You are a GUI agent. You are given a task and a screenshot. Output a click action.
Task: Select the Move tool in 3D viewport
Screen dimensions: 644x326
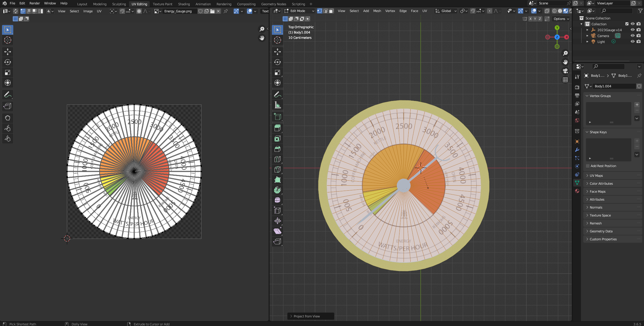tap(277, 52)
